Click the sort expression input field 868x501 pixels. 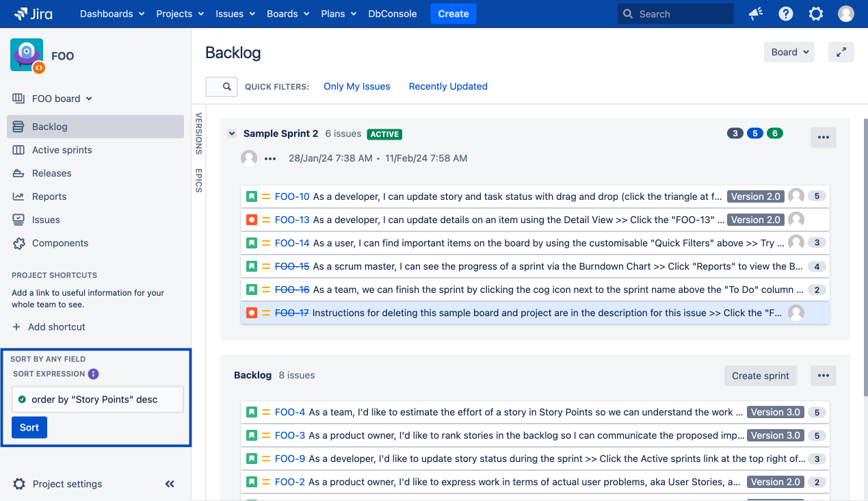[98, 400]
